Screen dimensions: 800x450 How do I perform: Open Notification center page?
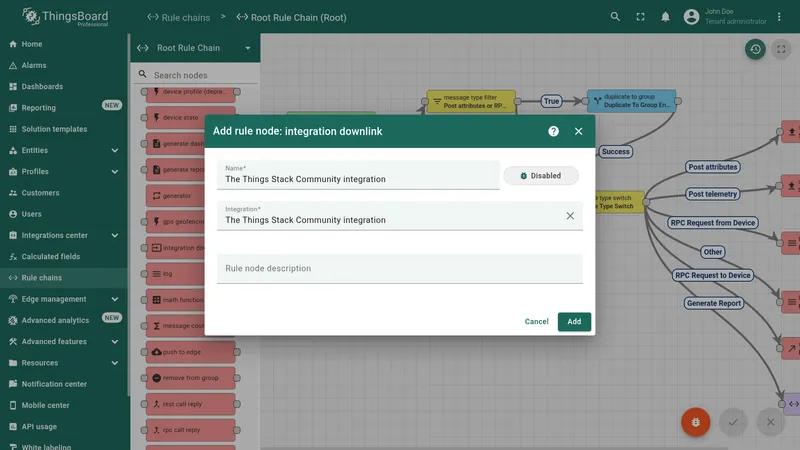(x=64, y=384)
